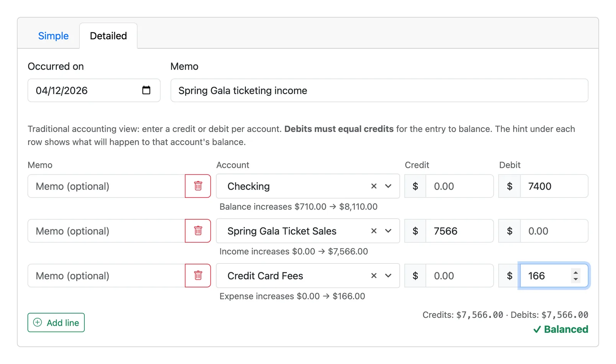Click the Debits must equal credits text
This screenshot has height=364, width=616.
click(339, 129)
